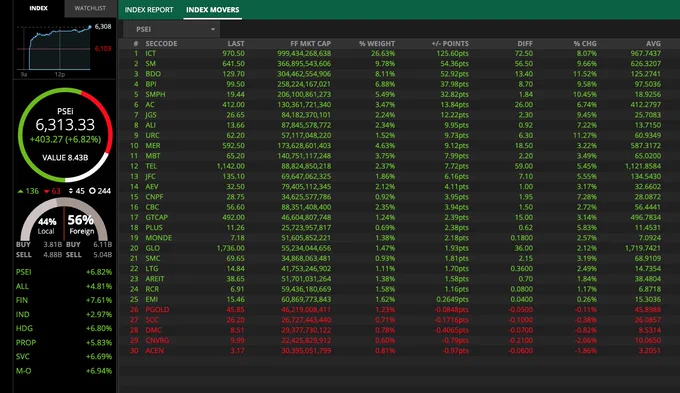
Task: Open the INDEX REPORT tab
Action: click(149, 10)
